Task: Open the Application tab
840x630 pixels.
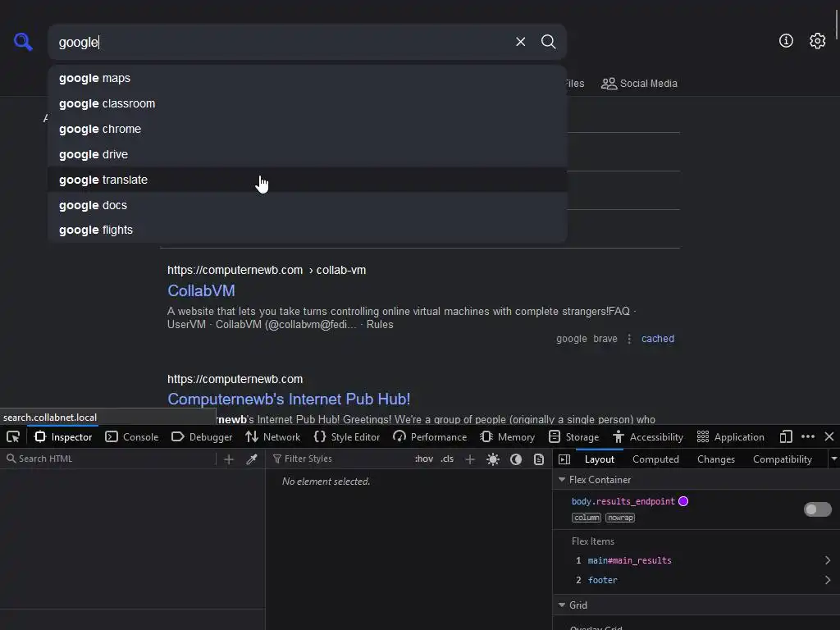Action: [730, 436]
